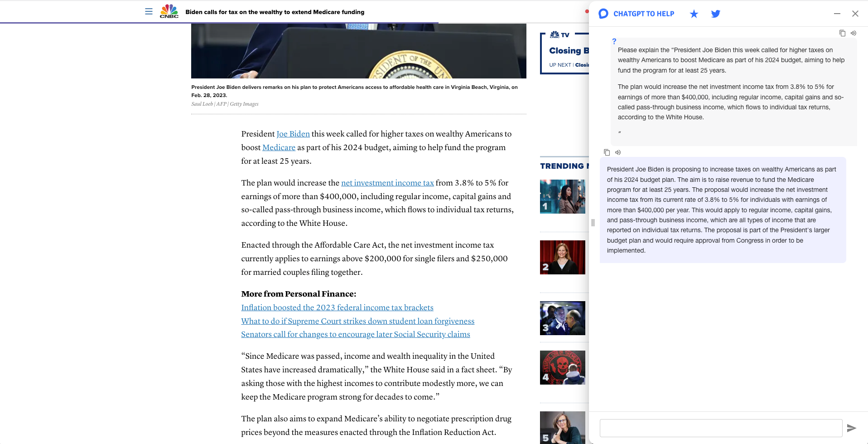868x444 pixels.
Task: Click the Closing Bell show title
Action: tap(569, 51)
